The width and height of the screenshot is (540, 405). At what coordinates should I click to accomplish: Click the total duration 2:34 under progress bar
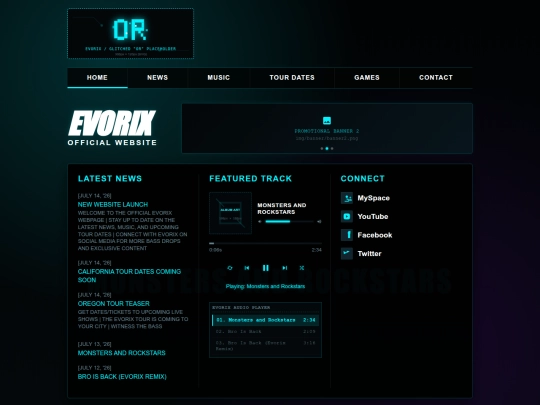click(316, 250)
